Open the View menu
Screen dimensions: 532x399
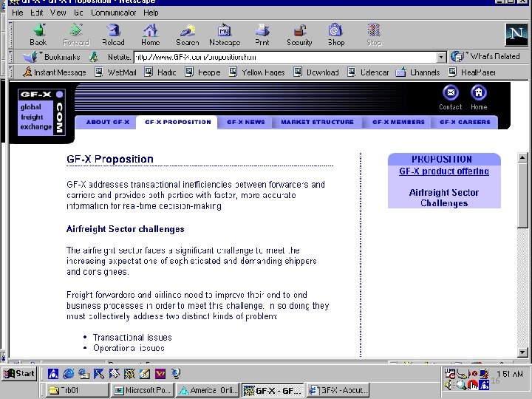click(58, 13)
